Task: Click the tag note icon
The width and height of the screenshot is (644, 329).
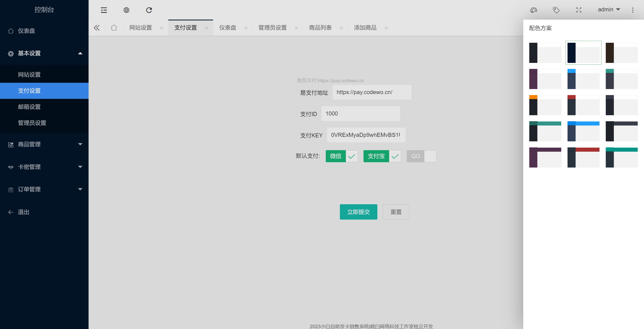Action: click(x=556, y=10)
